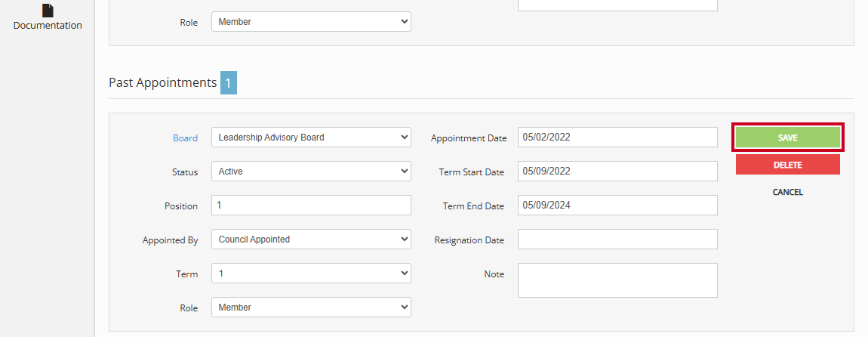Click the empty Resignation Date field
Viewport: 868px width, 337px height.
coord(617,240)
